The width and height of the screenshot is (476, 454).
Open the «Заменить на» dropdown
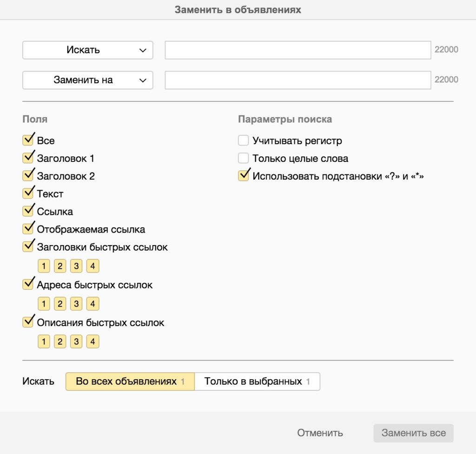[88, 80]
